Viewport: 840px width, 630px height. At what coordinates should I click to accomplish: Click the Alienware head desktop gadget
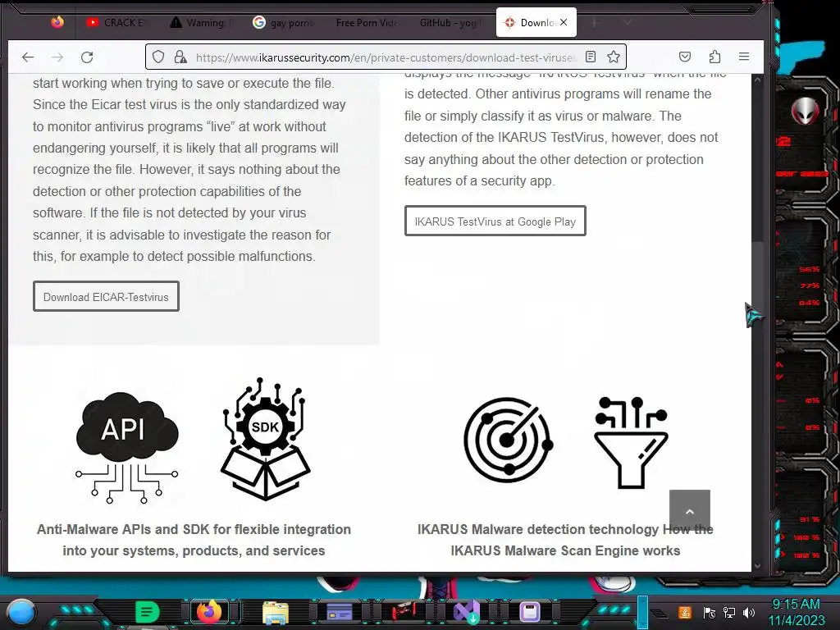click(806, 112)
